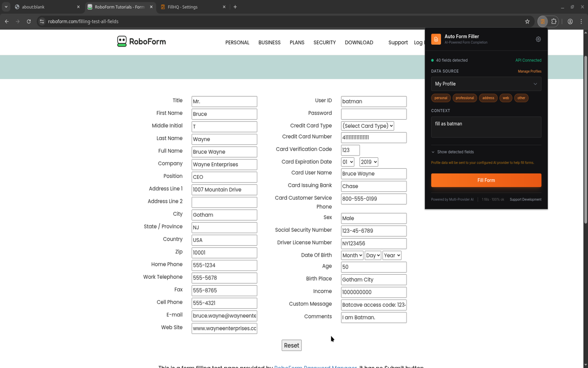The height and width of the screenshot is (368, 588).
Task: Open the birth Day dropdown
Action: click(x=373, y=255)
